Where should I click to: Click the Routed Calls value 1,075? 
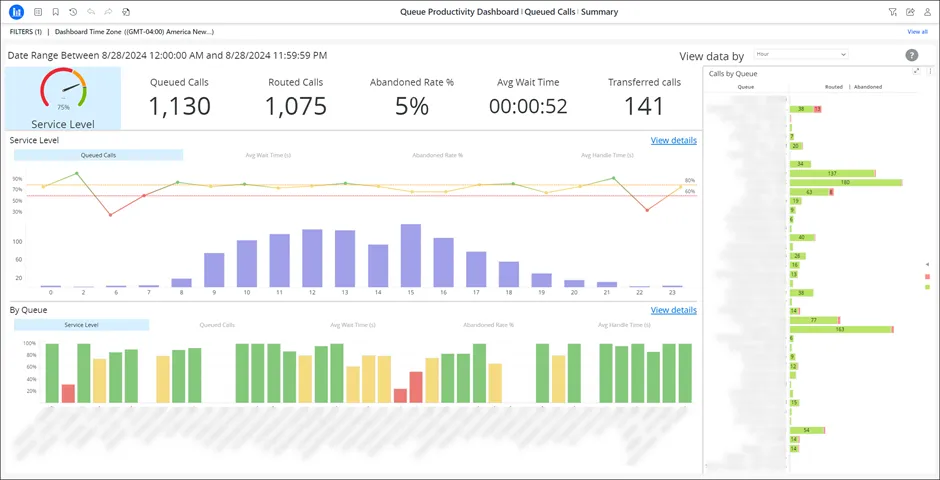point(296,106)
